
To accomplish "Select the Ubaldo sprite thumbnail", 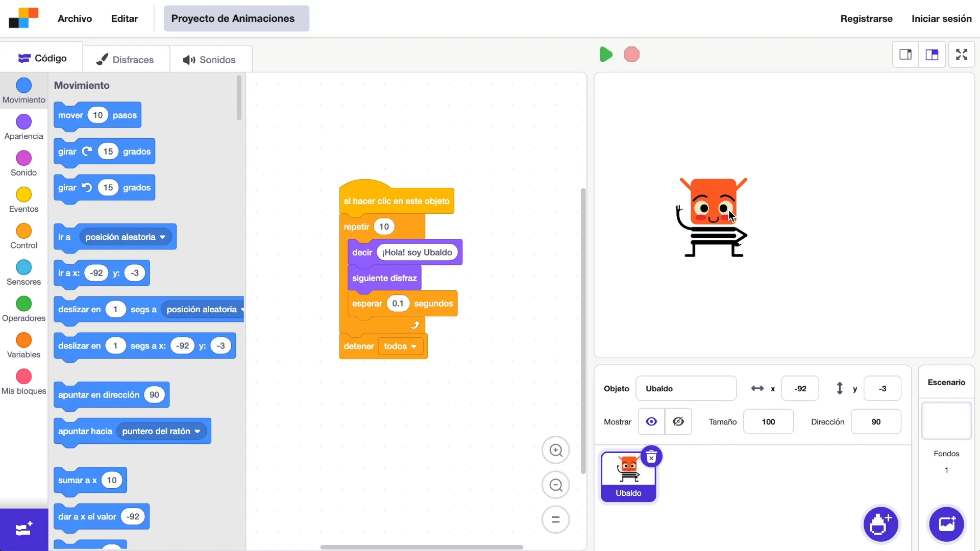I will 628,477.
